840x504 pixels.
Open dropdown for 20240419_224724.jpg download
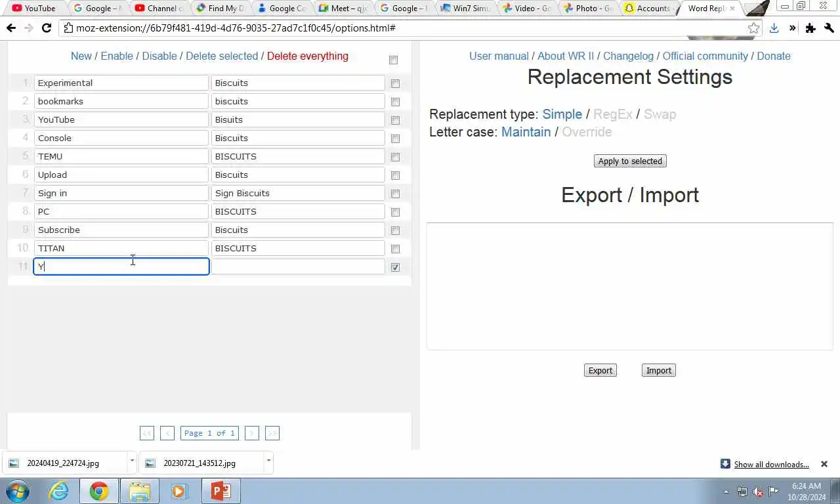click(132, 462)
